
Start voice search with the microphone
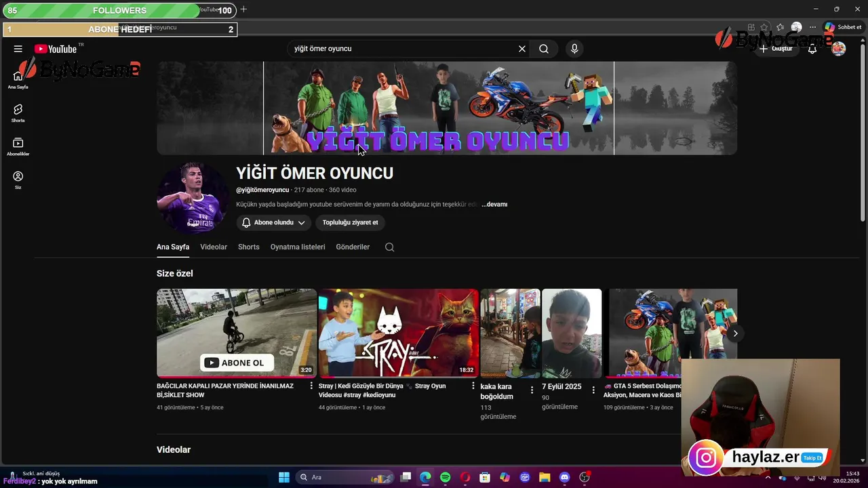pos(574,49)
